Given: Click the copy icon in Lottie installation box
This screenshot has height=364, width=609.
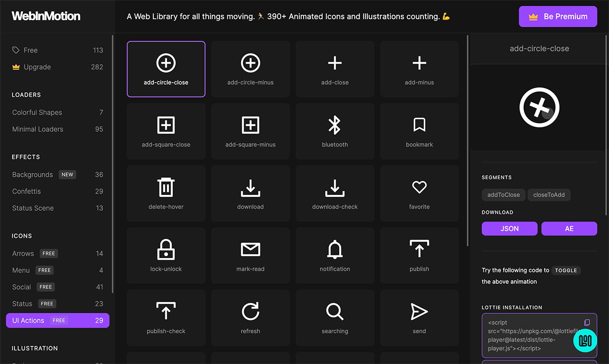Looking at the screenshot, I should [587, 323].
